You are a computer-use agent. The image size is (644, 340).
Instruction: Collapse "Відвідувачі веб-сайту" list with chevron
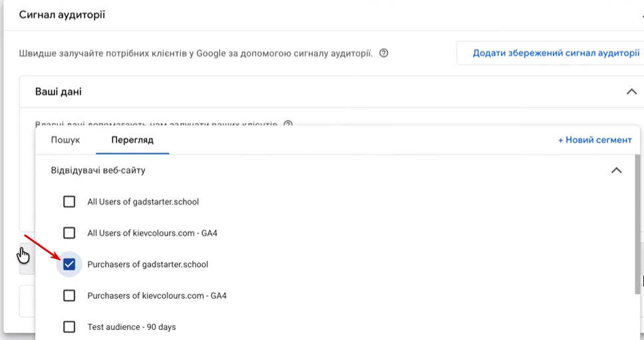tap(616, 170)
